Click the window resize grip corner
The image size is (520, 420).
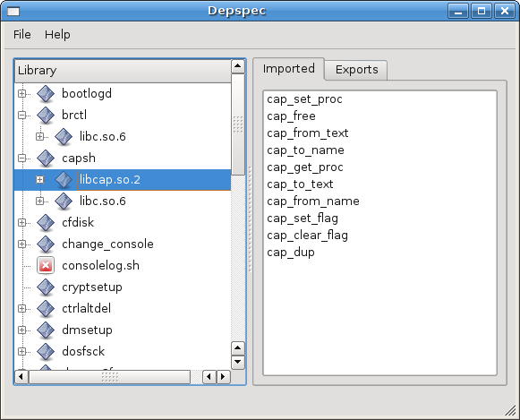(511, 411)
